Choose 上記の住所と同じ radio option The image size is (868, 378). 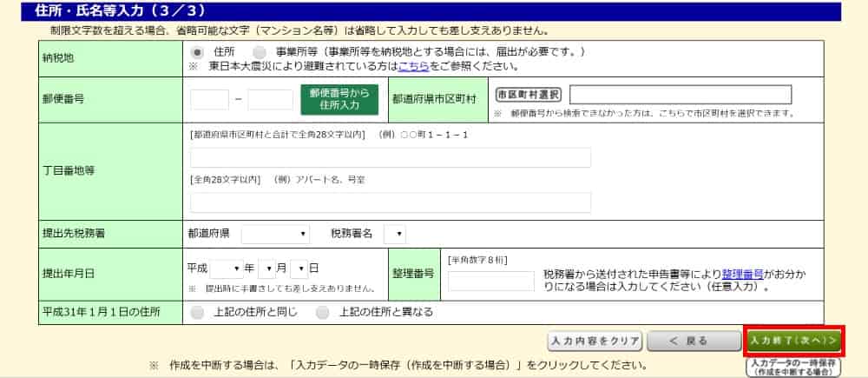click(197, 312)
